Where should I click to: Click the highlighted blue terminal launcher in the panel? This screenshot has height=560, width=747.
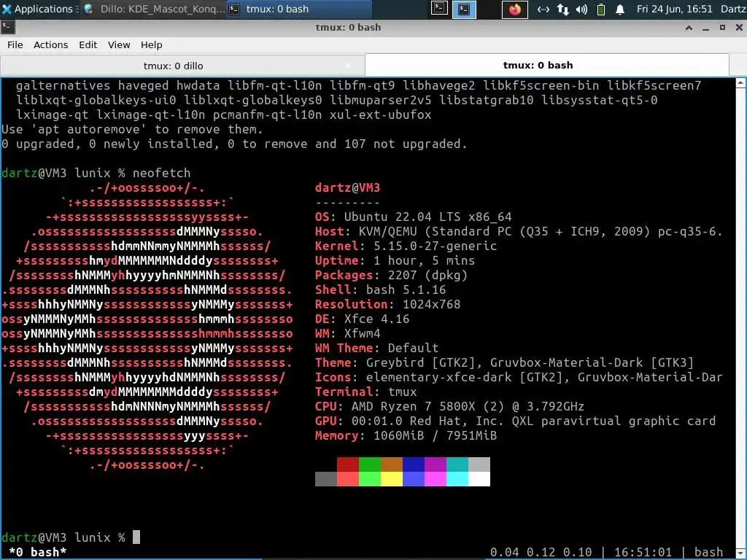(x=464, y=9)
